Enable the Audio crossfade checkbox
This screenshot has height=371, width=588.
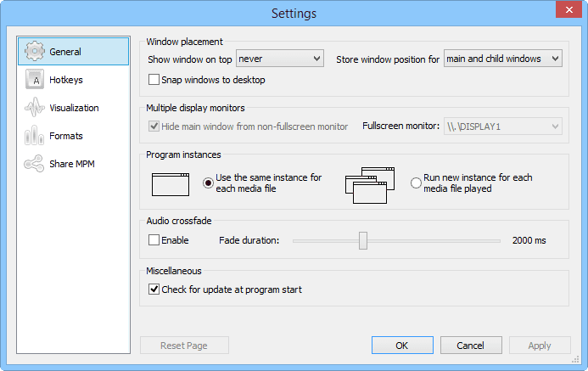(154, 240)
